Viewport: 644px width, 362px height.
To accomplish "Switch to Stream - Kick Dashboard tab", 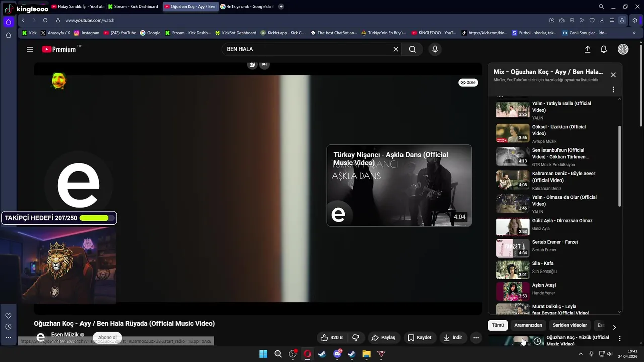I will (133, 7).
